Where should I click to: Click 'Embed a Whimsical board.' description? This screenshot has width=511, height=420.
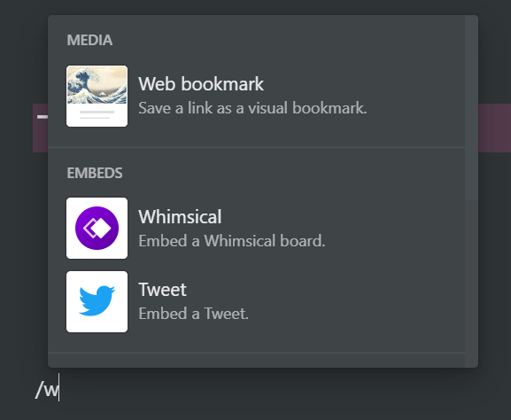(x=232, y=241)
